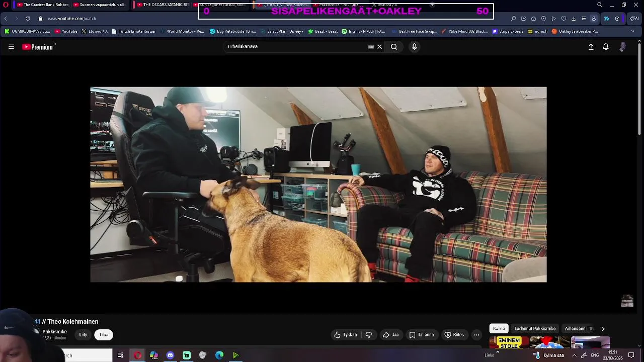Go back with browser back arrow

point(6,19)
